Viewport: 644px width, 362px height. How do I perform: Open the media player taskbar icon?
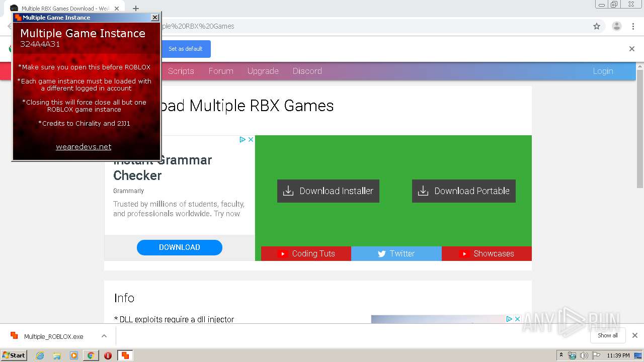point(74,355)
